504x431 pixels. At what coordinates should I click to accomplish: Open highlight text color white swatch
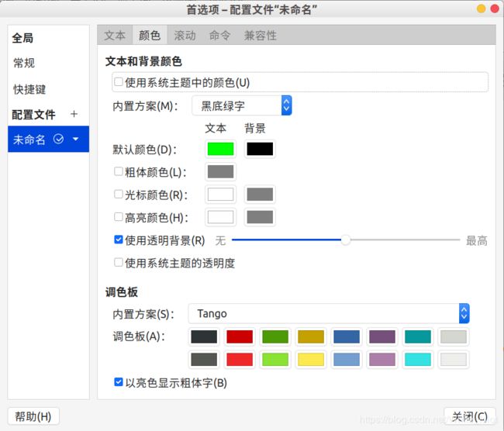(220, 217)
